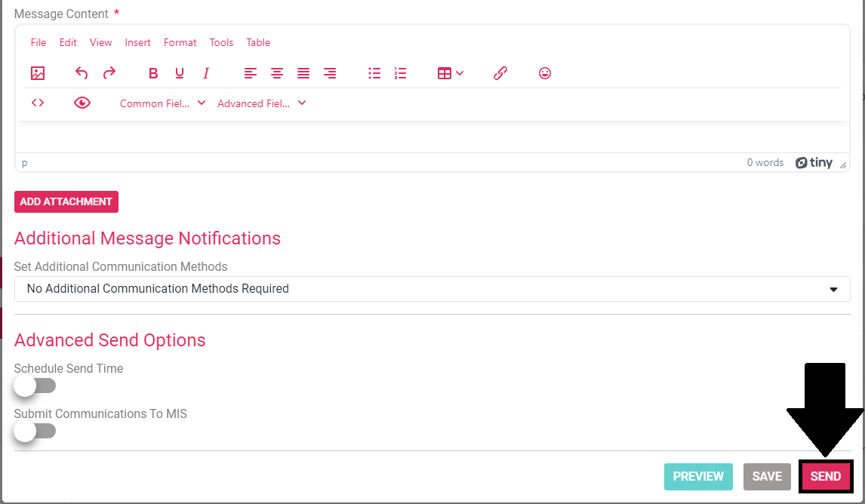Apply italic formatting
Viewport: 865px width, 504px height.
pos(206,73)
